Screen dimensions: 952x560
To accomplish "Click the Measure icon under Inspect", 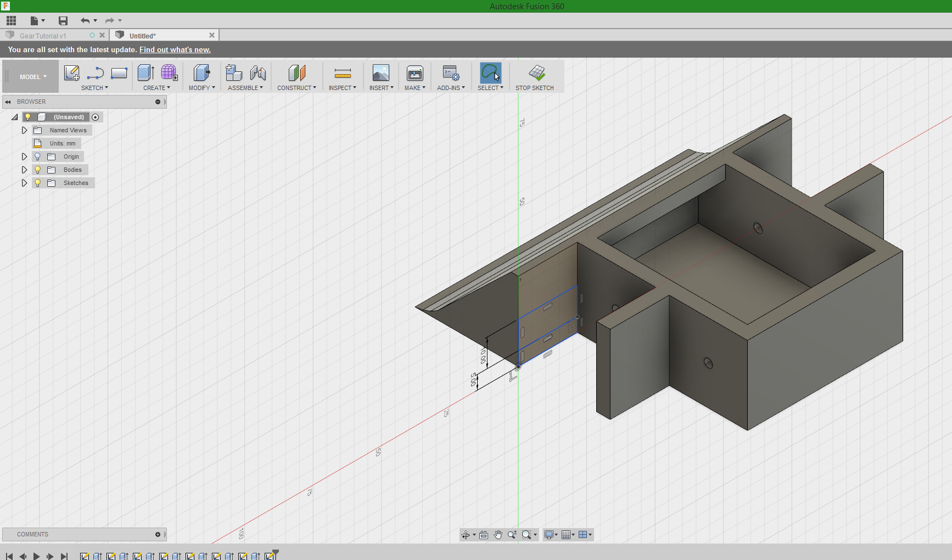I will coord(343,73).
